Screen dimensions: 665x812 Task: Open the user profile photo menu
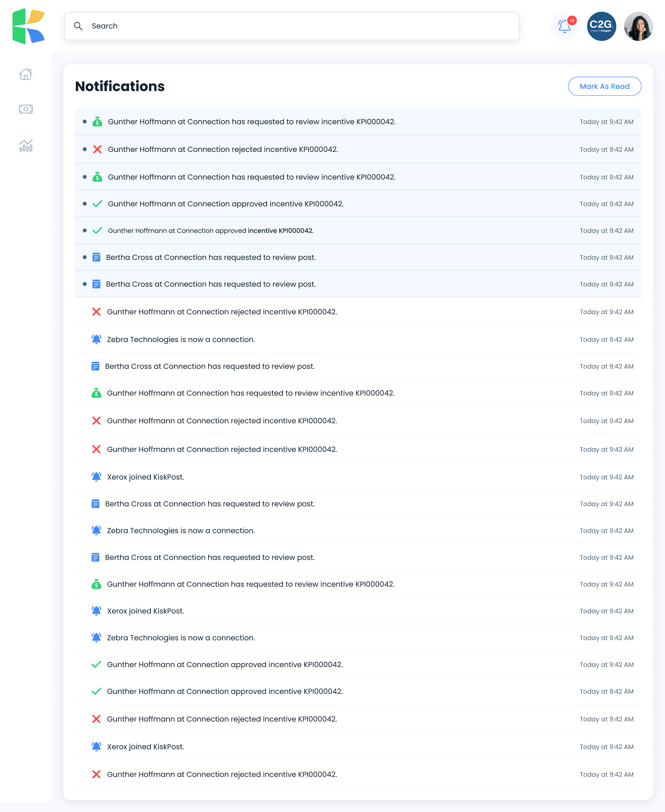coord(638,26)
